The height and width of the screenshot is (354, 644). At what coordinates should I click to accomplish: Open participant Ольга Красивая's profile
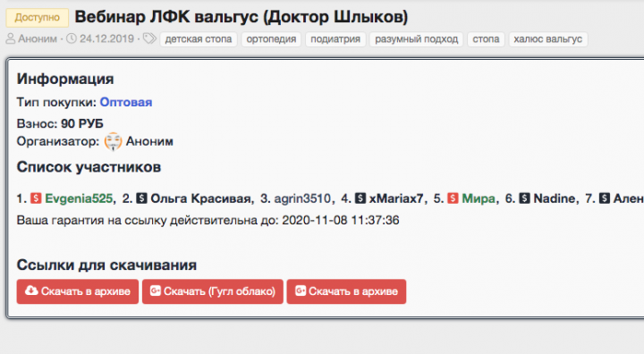pos(200,198)
